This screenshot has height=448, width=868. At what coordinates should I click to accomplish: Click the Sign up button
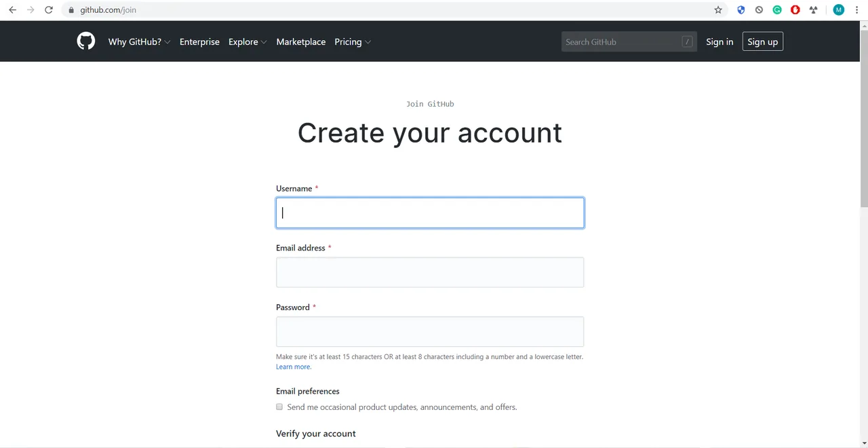[x=763, y=41]
